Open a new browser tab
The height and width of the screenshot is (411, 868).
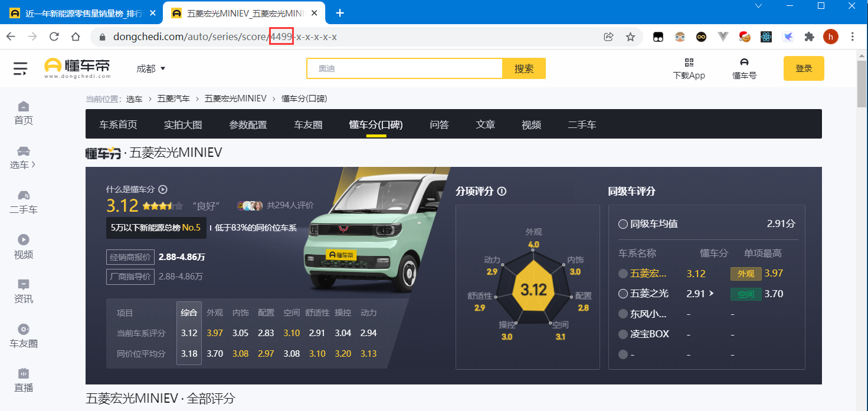340,13
